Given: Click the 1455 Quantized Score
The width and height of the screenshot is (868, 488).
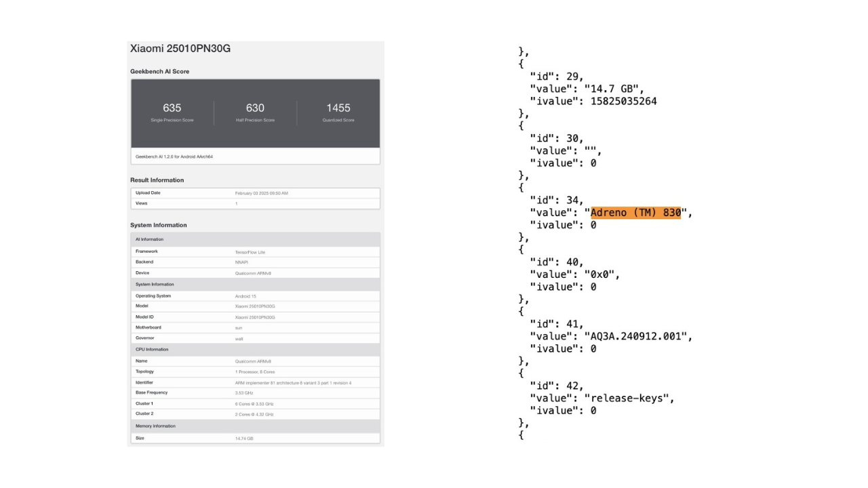Looking at the screenshot, I should [338, 108].
